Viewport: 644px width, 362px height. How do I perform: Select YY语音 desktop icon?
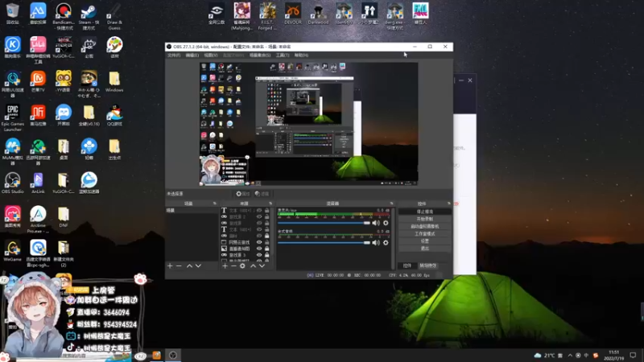(64, 81)
